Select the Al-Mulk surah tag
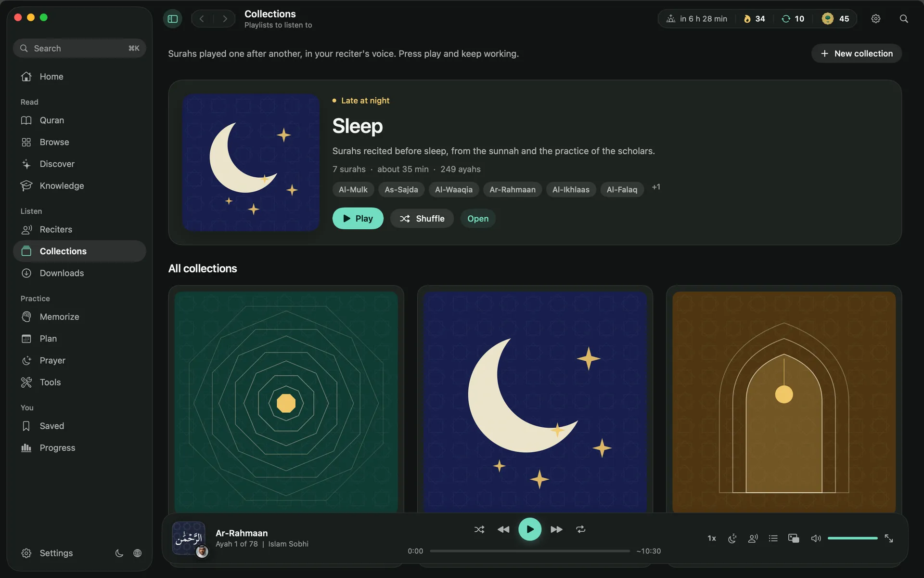Image resolution: width=924 pixels, height=578 pixels. 353,190
